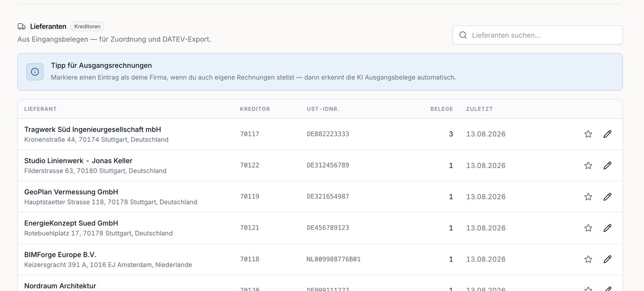Viewport: 644px width, 291px height.
Task: Click magnifier icon in search box
Action: [463, 35]
